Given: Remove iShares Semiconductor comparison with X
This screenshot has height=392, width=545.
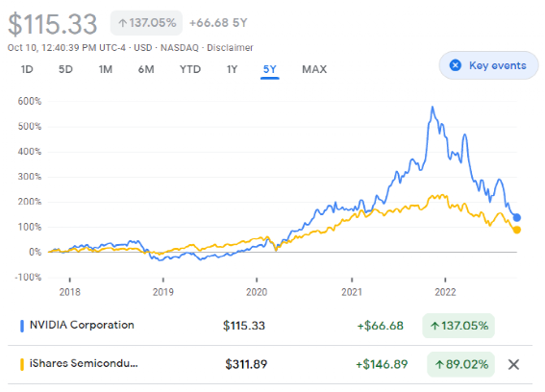Looking at the screenshot, I should click(x=513, y=364).
